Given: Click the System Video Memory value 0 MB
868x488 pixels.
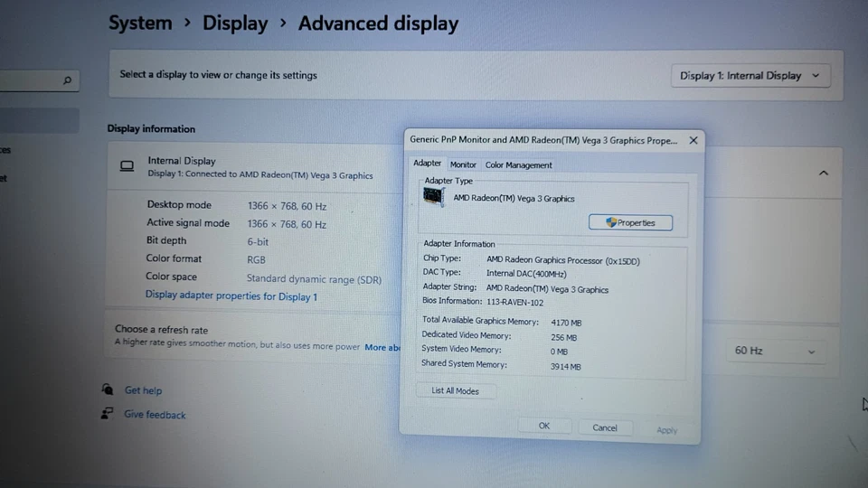Looking at the screenshot, I should click(559, 352).
